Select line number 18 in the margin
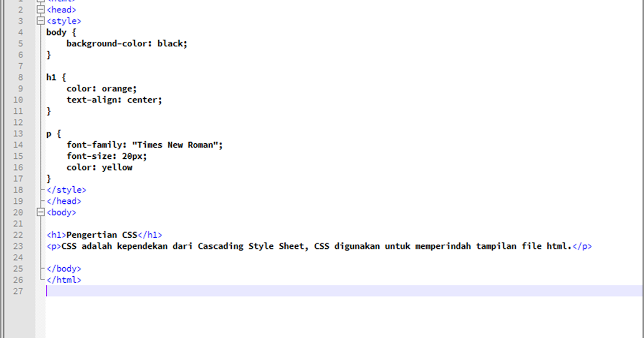The image size is (644, 338). click(x=18, y=190)
